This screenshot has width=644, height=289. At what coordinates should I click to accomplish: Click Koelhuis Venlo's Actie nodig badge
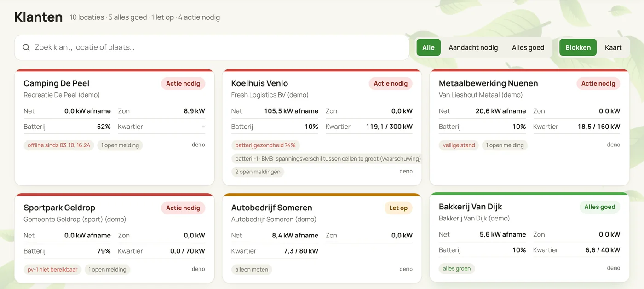click(x=391, y=83)
